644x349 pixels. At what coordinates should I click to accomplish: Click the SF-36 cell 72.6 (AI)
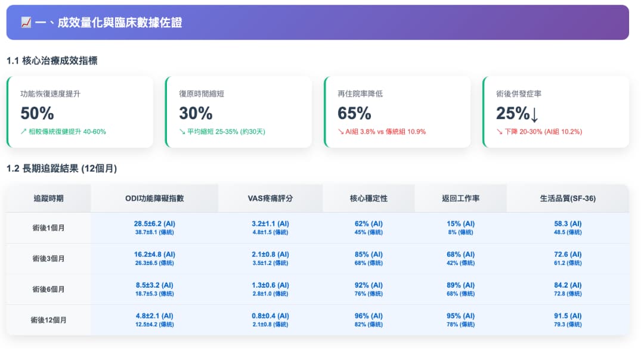[x=568, y=255]
